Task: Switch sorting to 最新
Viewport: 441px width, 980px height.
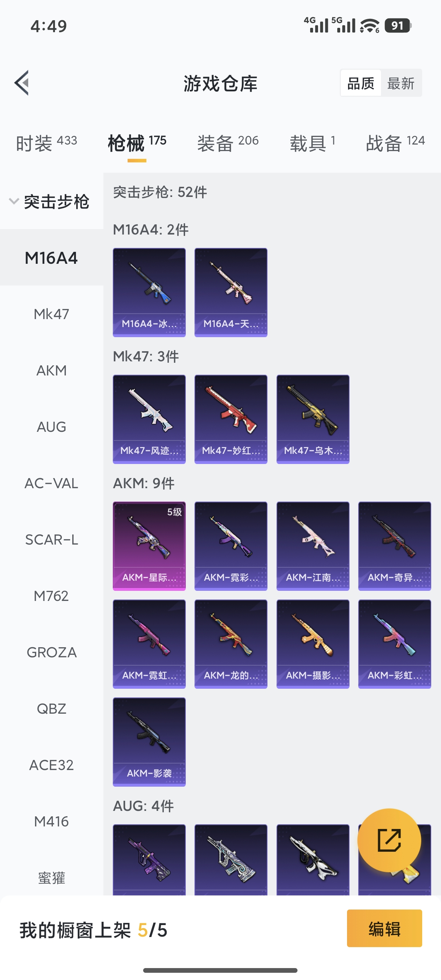Action: click(401, 83)
